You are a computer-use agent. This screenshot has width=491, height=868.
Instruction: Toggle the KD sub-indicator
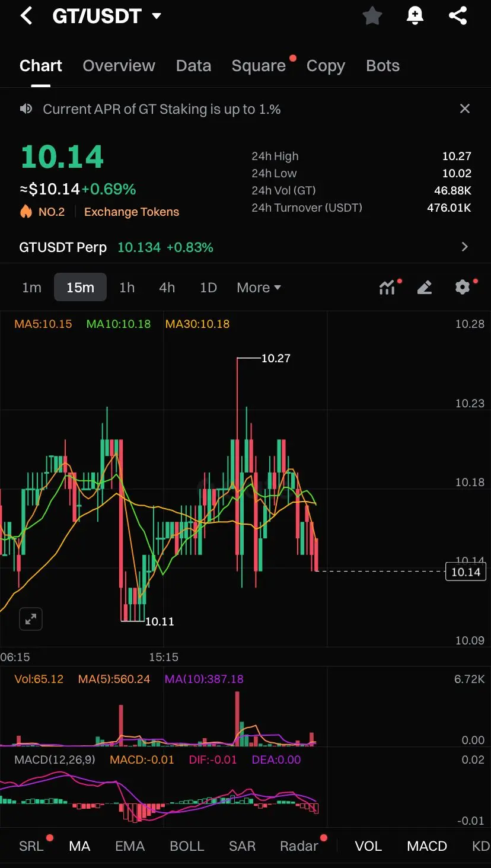[x=481, y=846]
